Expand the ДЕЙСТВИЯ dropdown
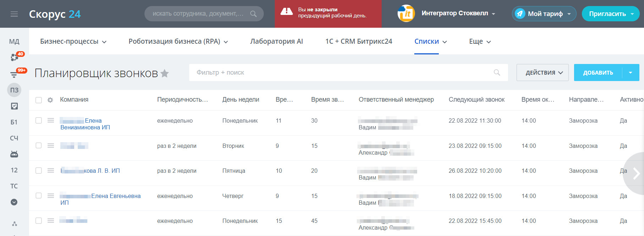Image resolution: width=644 pixels, height=236 pixels. (x=542, y=73)
